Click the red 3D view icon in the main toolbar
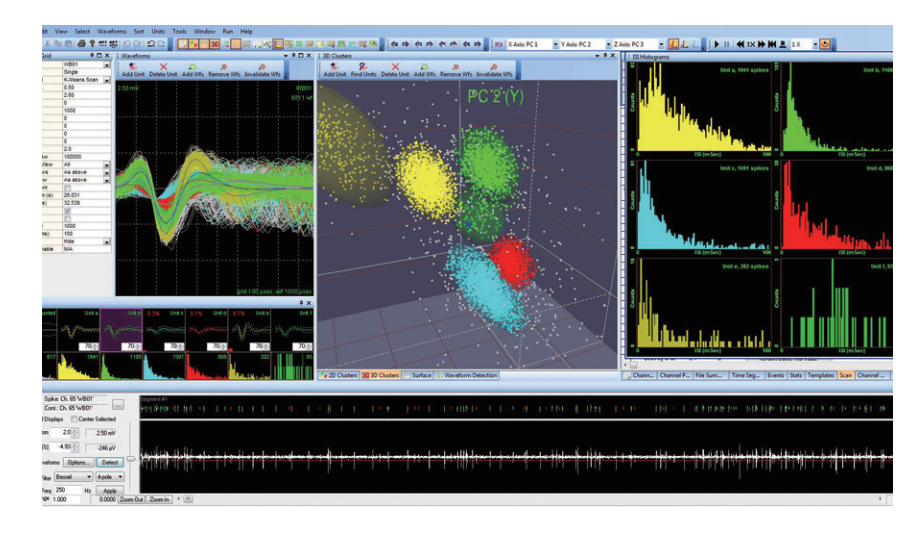 click(x=214, y=43)
